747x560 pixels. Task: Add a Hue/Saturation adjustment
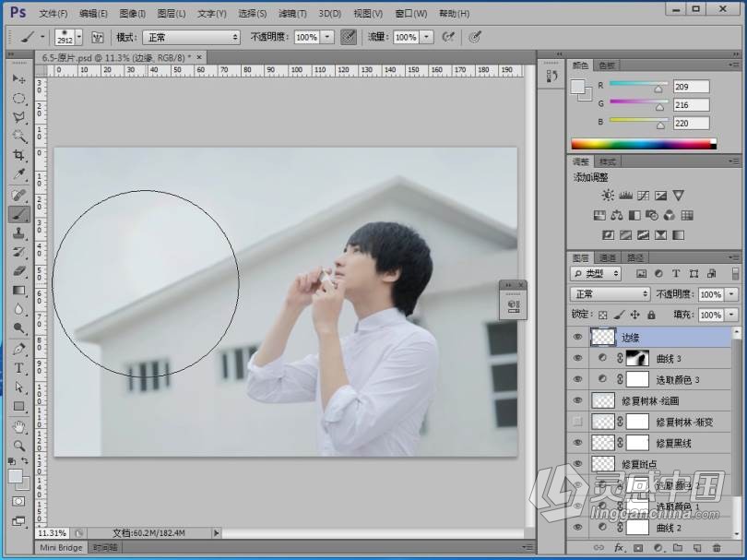pos(599,216)
